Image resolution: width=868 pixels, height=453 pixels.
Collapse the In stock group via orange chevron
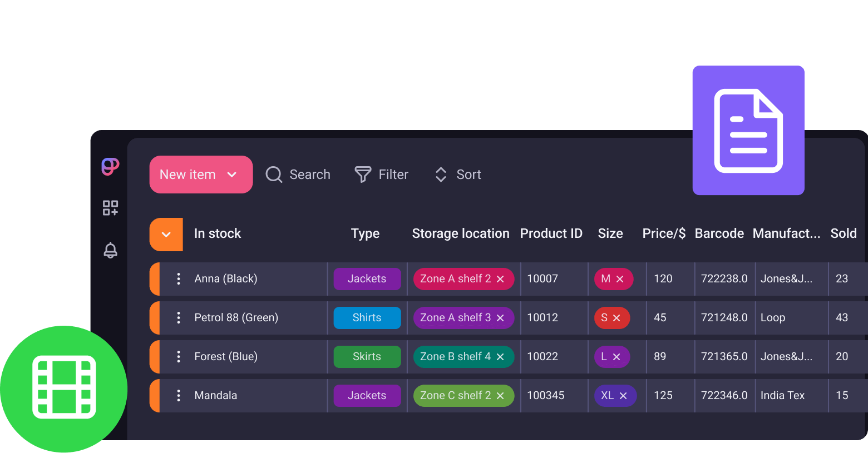166,234
